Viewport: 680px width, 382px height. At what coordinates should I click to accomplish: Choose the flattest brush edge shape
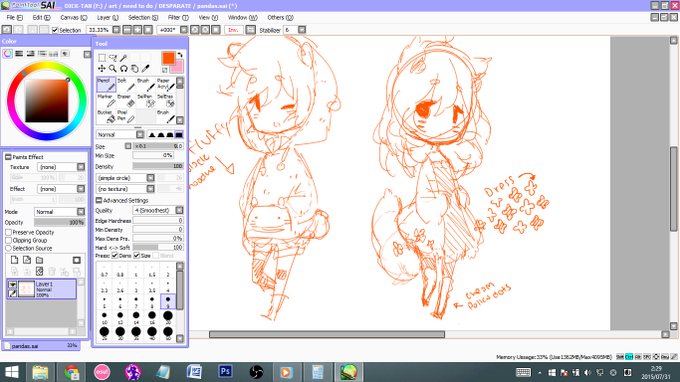tap(179, 135)
